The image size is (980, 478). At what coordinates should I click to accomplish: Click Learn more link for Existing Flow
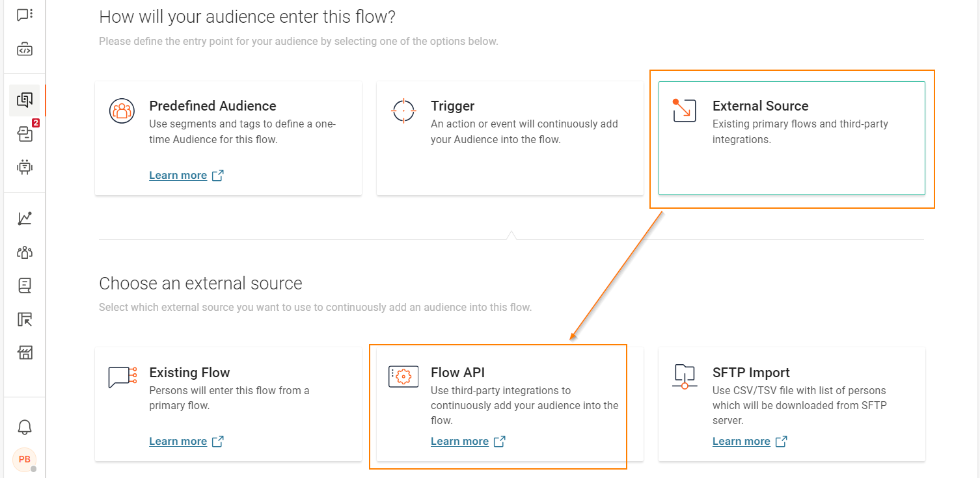[x=178, y=442]
